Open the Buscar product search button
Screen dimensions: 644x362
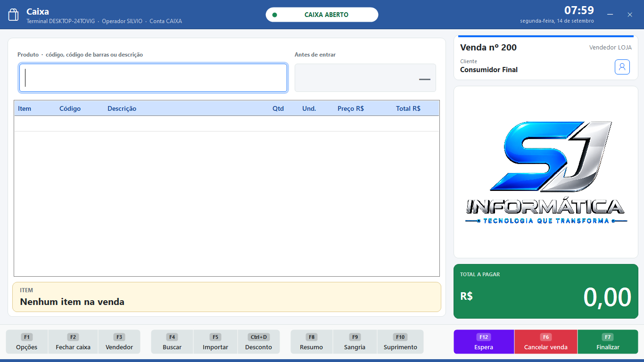click(x=172, y=342)
